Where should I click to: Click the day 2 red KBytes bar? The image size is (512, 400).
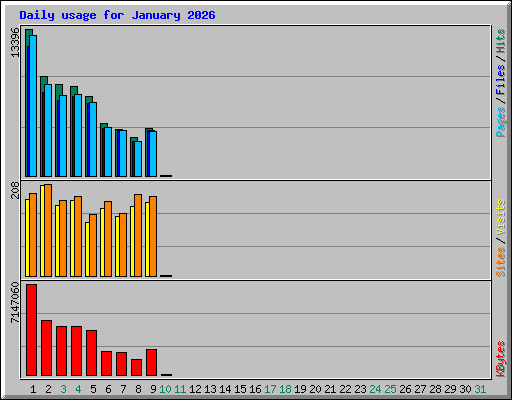coord(47,348)
